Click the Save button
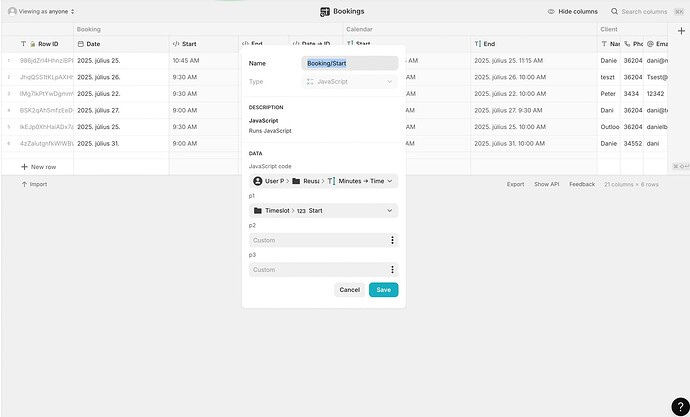The image size is (690, 417). coord(383,290)
